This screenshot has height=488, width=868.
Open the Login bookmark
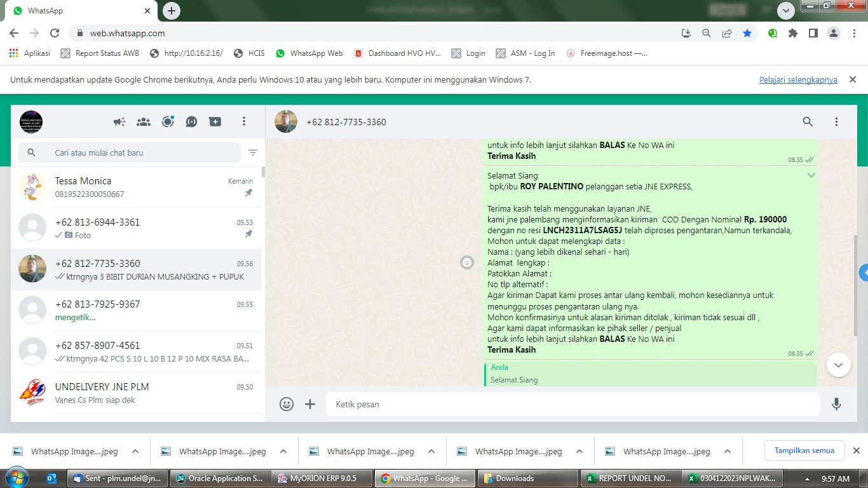pyautogui.click(x=469, y=53)
